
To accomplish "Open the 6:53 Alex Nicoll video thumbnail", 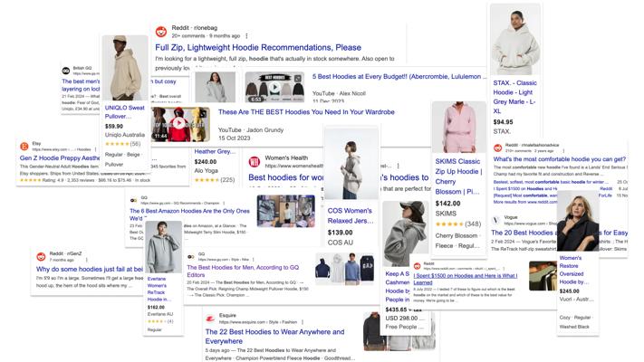I will (x=276, y=86).
